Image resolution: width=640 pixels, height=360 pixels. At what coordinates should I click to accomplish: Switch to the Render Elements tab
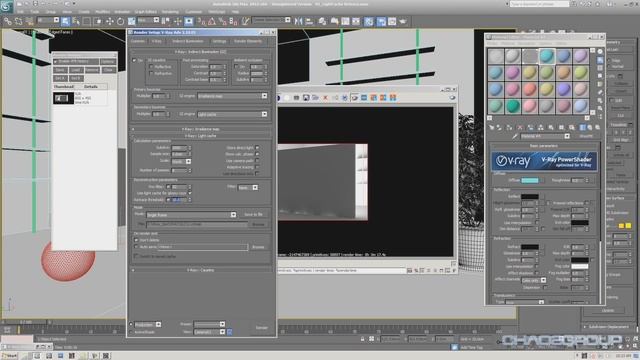248,41
